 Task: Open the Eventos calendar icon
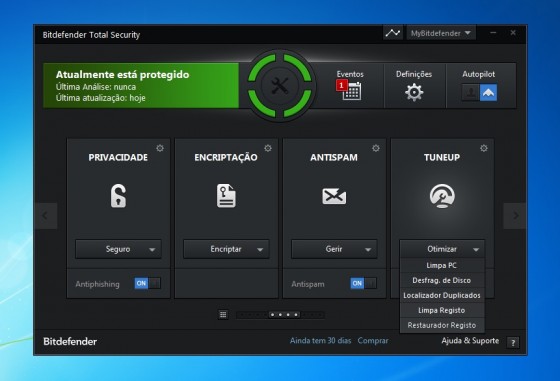[x=352, y=91]
